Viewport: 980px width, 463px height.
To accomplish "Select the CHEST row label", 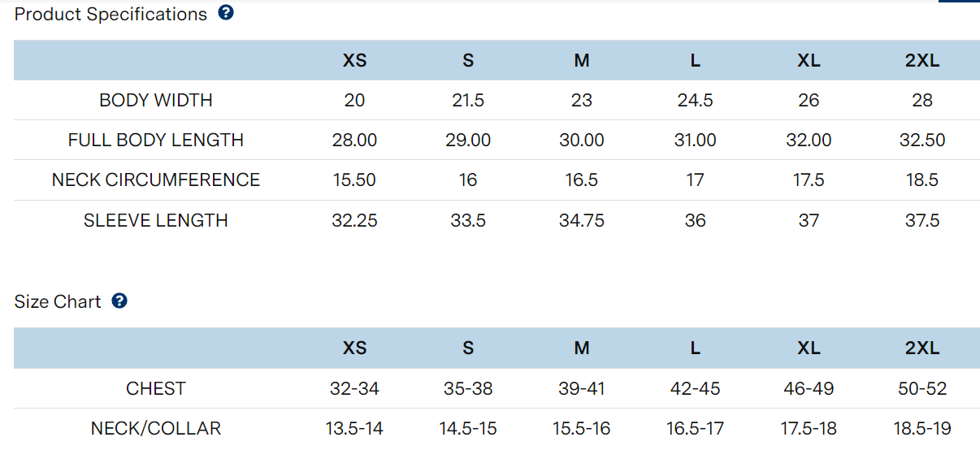I will click(x=156, y=389).
